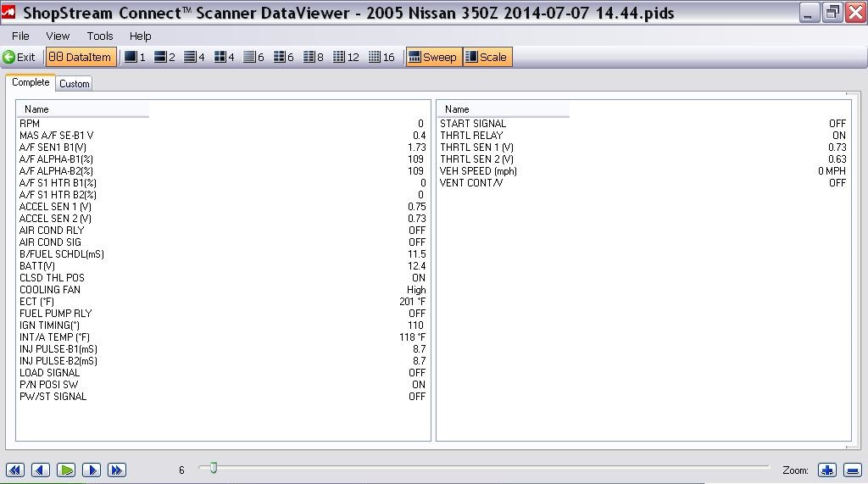Select the LOAD SIGNAL row

point(223,373)
